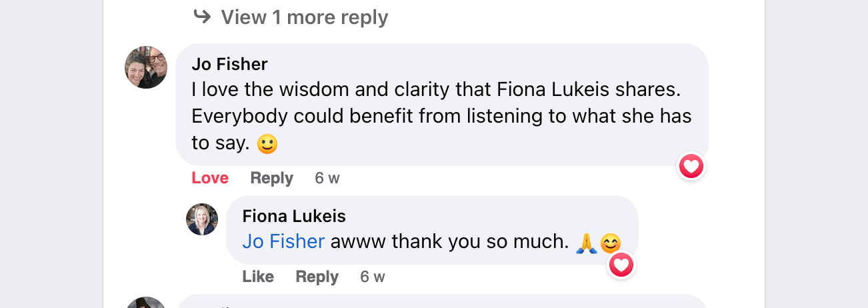Toggle Like on Fiona Lukeis's reply
The image size is (868, 308).
pos(258,277)
